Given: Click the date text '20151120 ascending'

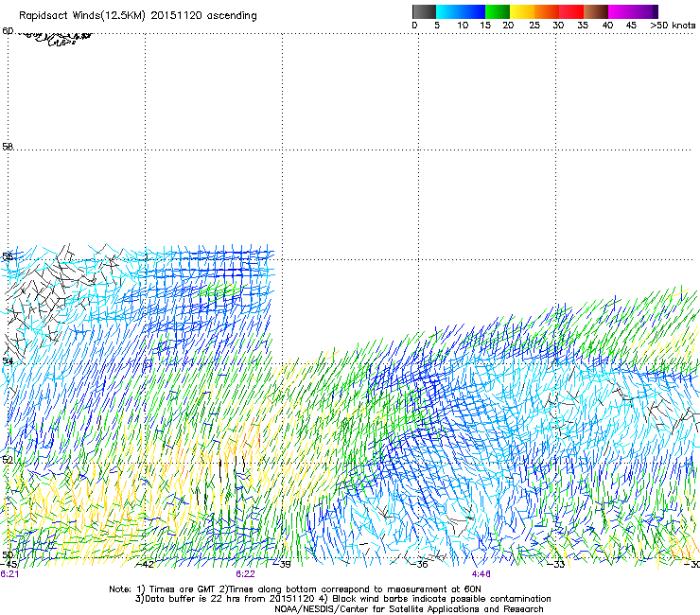Looking at the screenshot, I should click(x=203, y=16).
